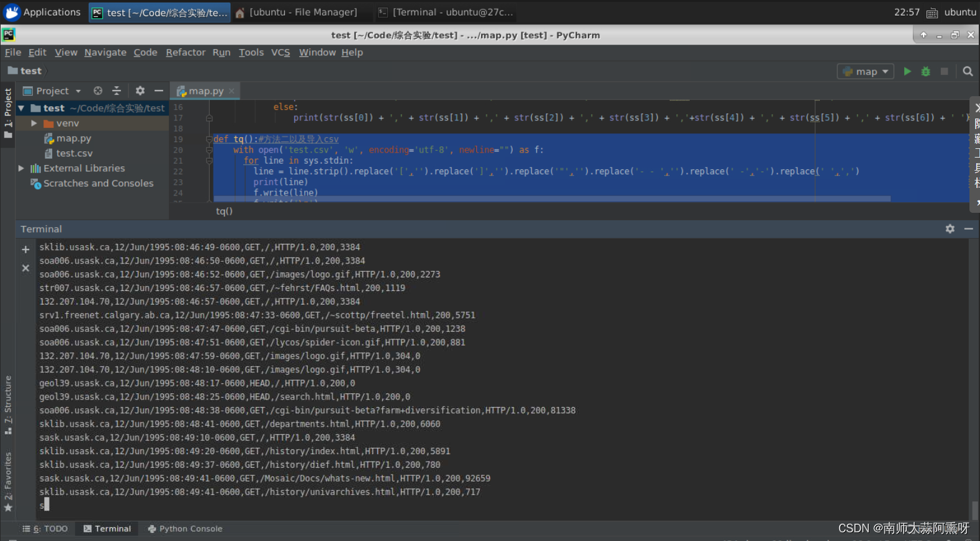This screenshot has height=541, width=980.
Task: Collapse the test project root
Action: point(21,108)
